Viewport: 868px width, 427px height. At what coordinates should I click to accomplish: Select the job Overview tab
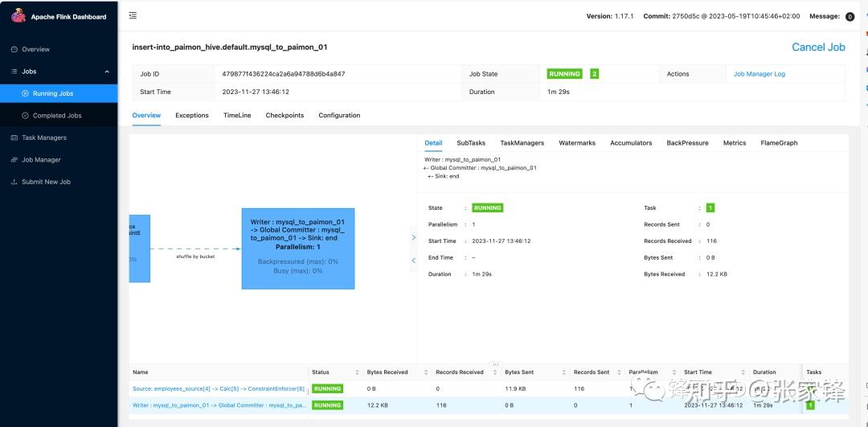click(x=146, y=115)
